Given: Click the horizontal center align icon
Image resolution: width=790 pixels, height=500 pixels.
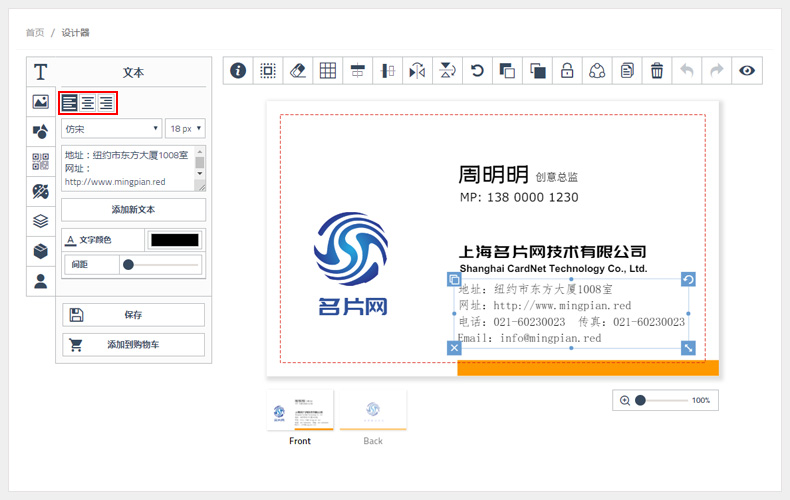Looking at the screenshot, I should [x=358, y=71].
